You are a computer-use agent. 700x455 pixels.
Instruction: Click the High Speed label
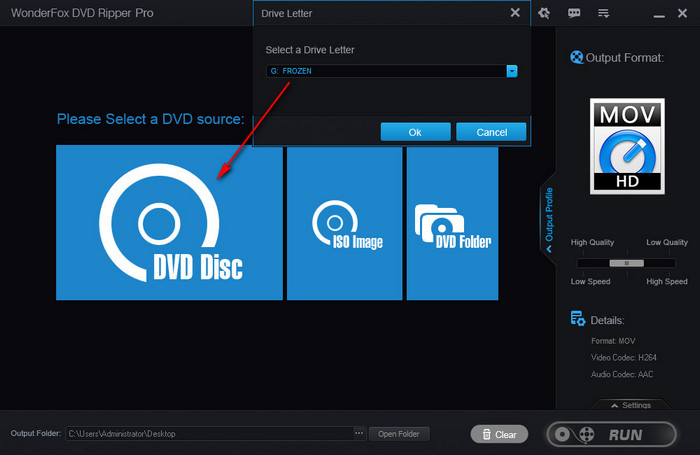[x=667, y=281]
